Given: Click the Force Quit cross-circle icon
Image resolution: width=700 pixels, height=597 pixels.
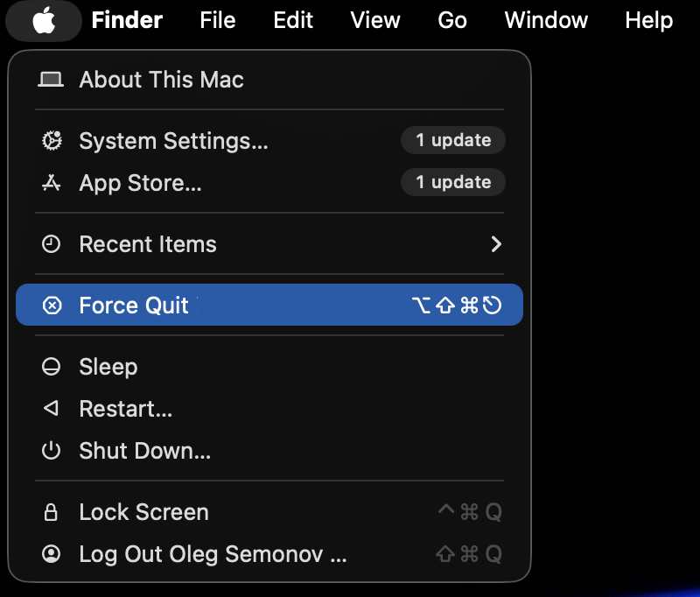Looking at the screenshot, I should (x=52, y=306).
